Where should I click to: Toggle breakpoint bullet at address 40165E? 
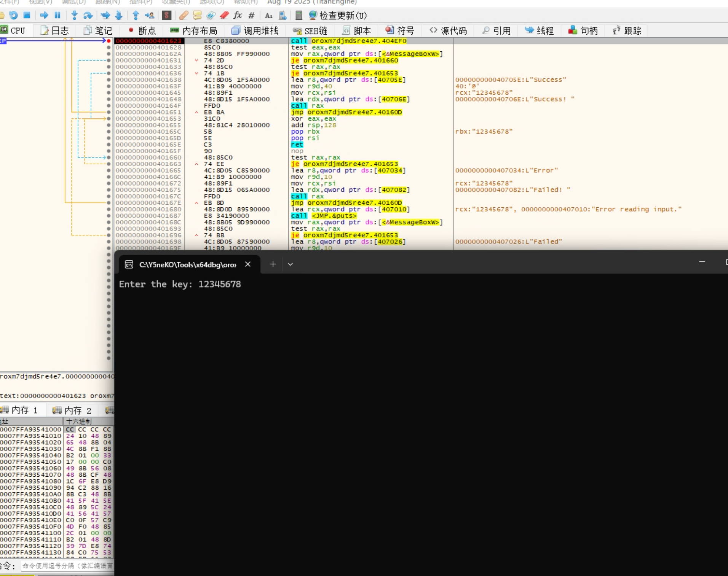(109, 145)
